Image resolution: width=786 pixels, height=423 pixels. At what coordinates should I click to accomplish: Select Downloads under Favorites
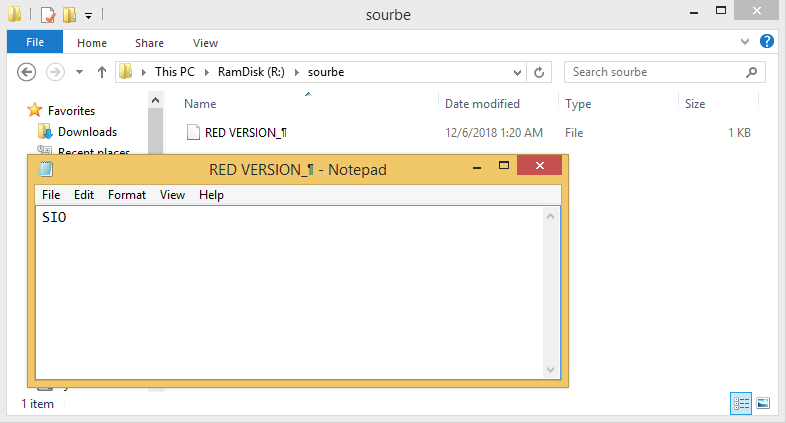pos(87,132)
